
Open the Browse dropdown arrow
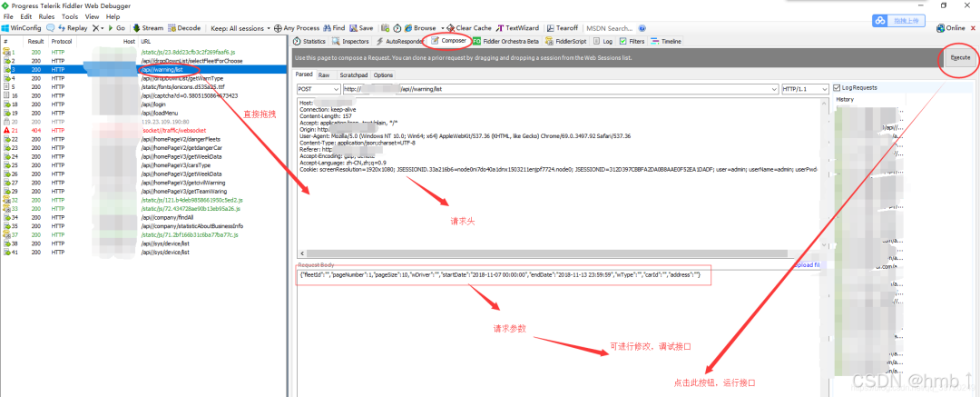pyautogui.click(x=442, y=28)
